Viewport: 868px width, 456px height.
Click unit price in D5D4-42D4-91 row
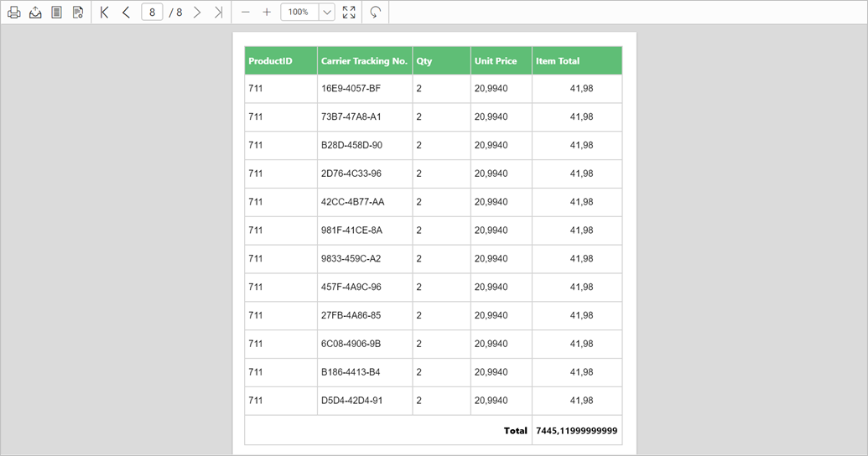coord(491,400)
